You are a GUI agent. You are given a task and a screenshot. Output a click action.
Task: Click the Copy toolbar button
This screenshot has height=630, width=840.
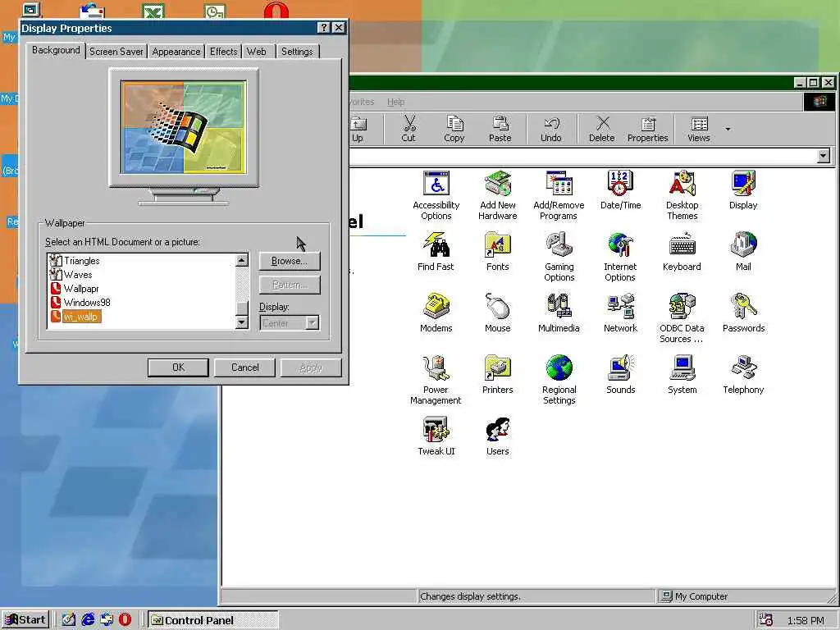(454, 129)
